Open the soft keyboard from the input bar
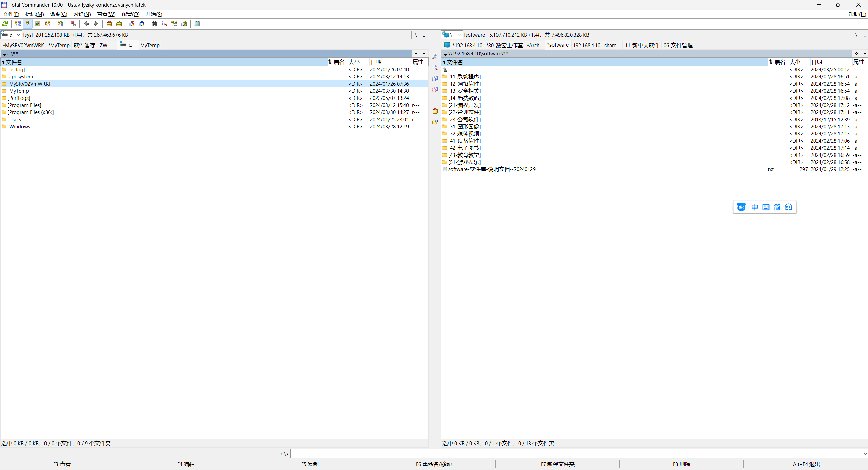This screenshot has height=470, width=868. point(766,207)
